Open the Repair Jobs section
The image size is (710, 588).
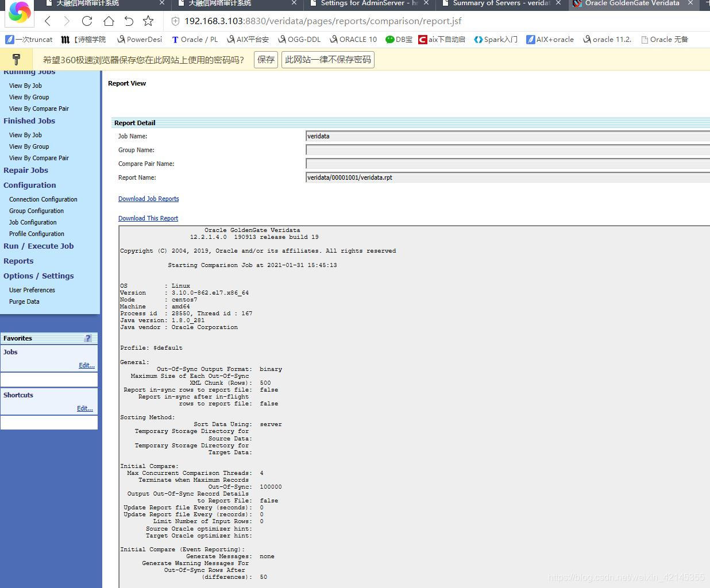pos(26,170)
